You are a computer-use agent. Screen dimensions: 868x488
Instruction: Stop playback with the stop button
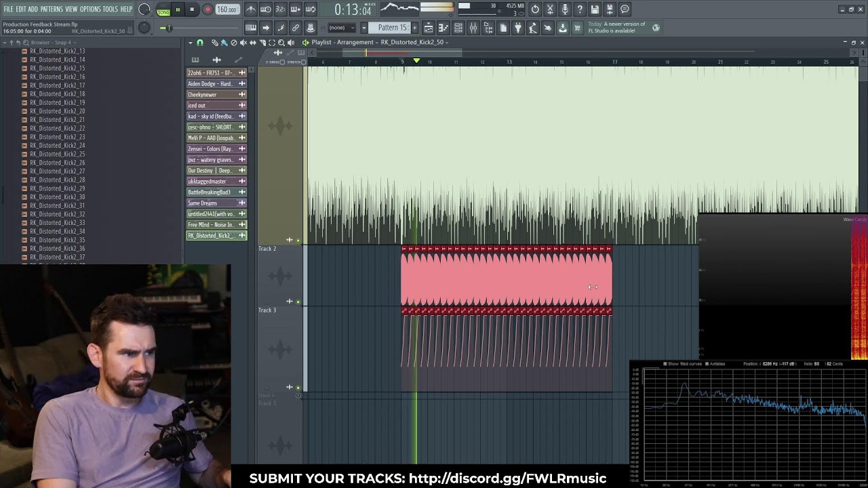coord(193,9)
